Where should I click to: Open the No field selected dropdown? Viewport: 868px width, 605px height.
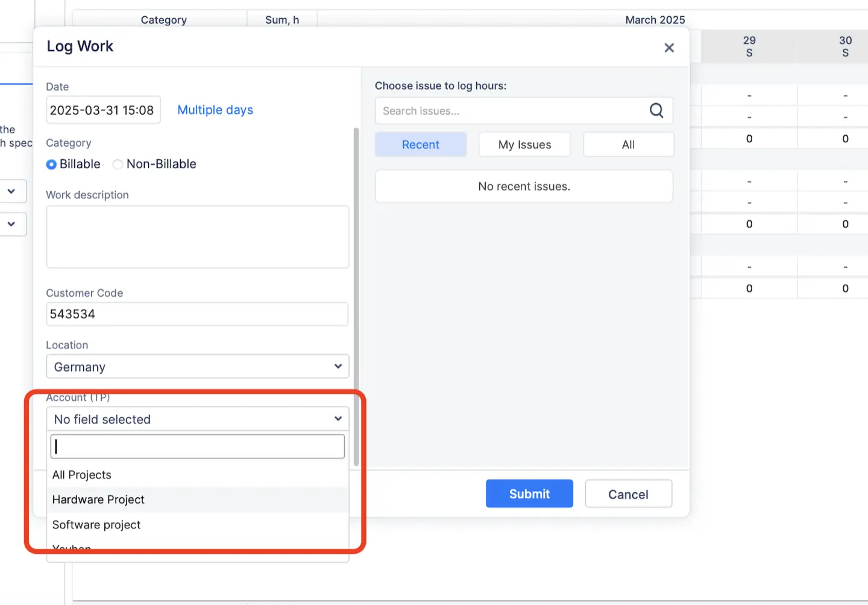click(197, 418)
